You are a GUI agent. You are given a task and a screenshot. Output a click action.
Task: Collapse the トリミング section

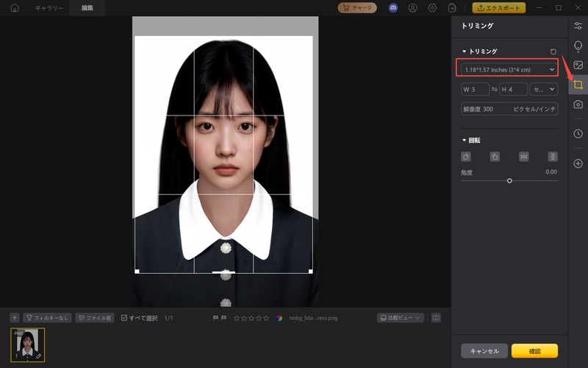(x=465, y=51)
